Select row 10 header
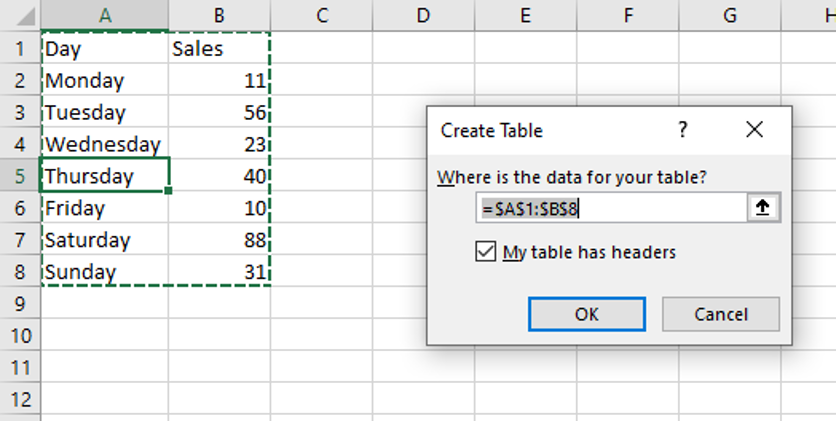The image size is (836, 421). tap(19, 335)
